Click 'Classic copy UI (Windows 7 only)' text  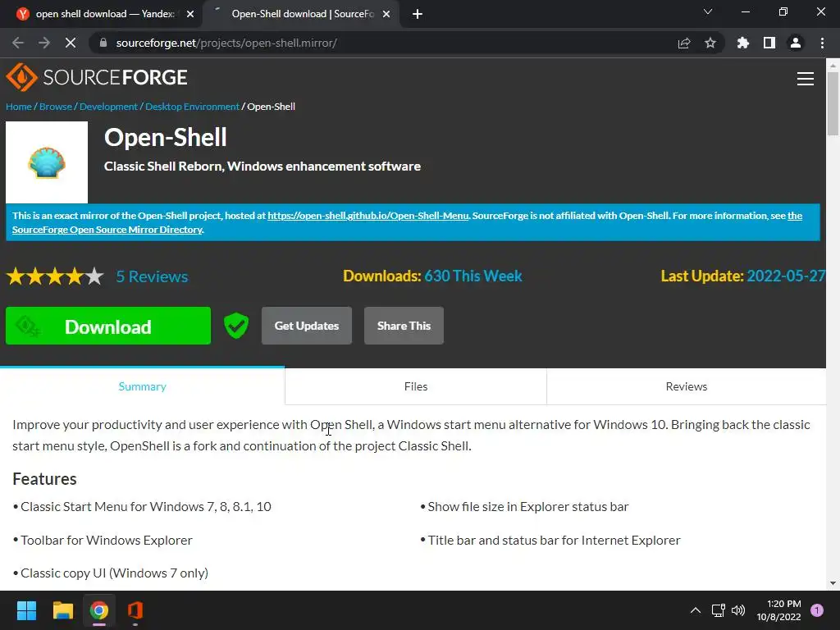[114, 573]
